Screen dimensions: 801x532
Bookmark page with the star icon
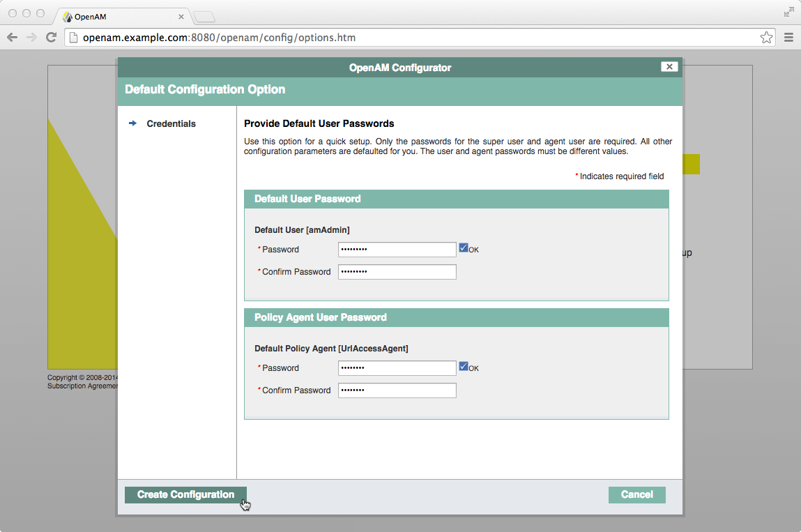765,38
